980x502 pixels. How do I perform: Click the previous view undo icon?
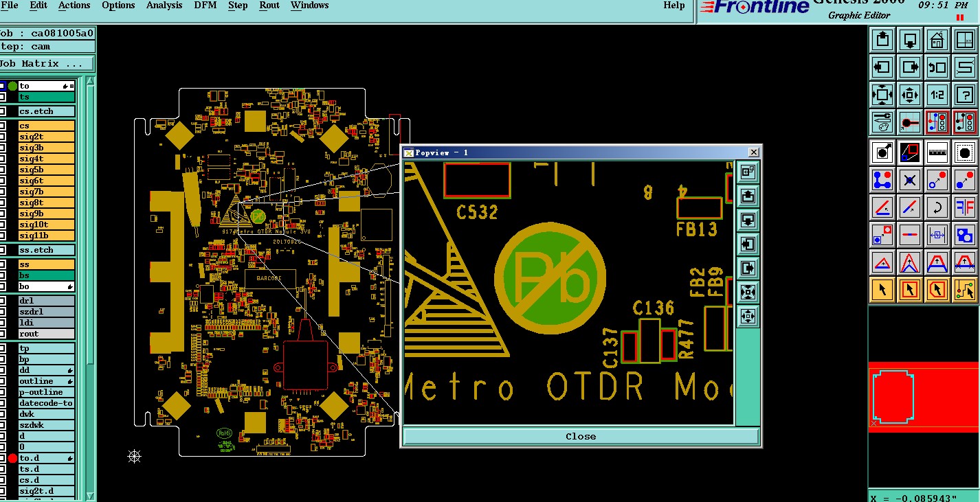click(x=937, y=67)
